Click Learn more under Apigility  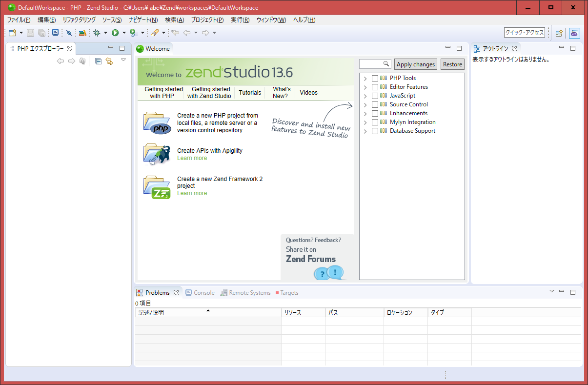coord(192,158)
